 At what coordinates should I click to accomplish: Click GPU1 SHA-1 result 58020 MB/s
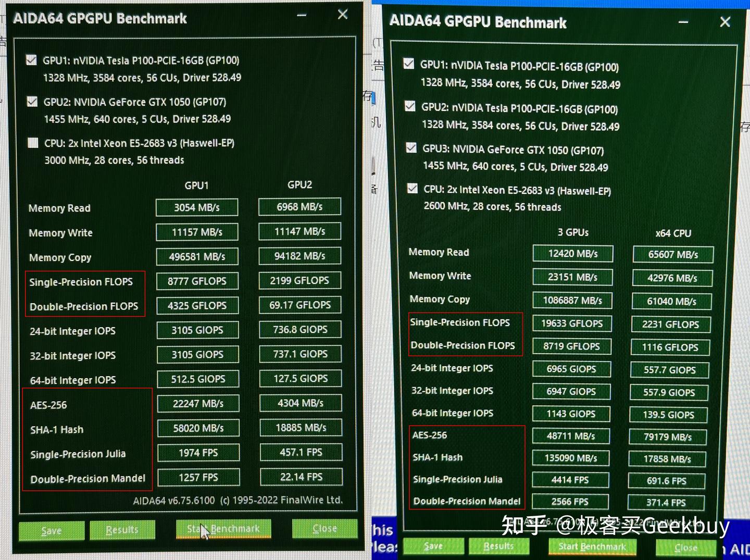tap(198, 428)
